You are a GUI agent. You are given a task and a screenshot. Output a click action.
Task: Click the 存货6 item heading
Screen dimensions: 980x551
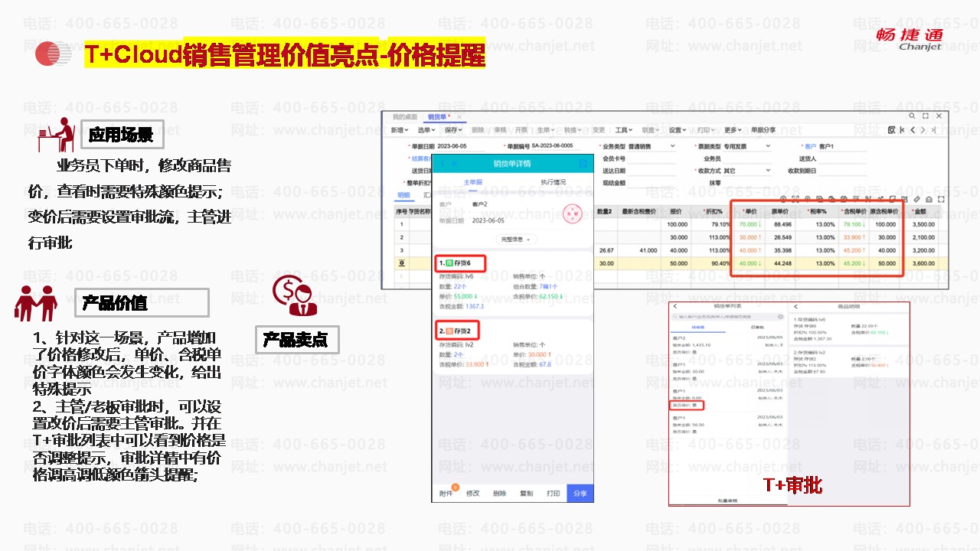point(460,264)
